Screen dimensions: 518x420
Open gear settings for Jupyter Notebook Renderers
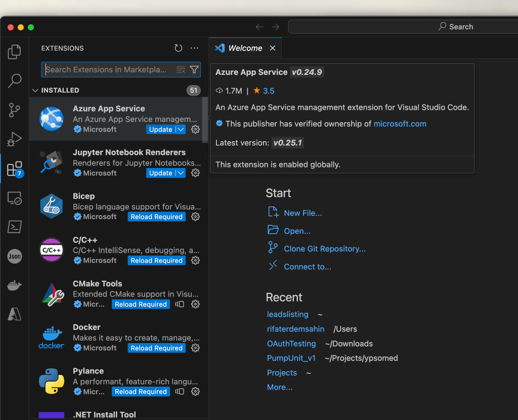click(195, 173)
